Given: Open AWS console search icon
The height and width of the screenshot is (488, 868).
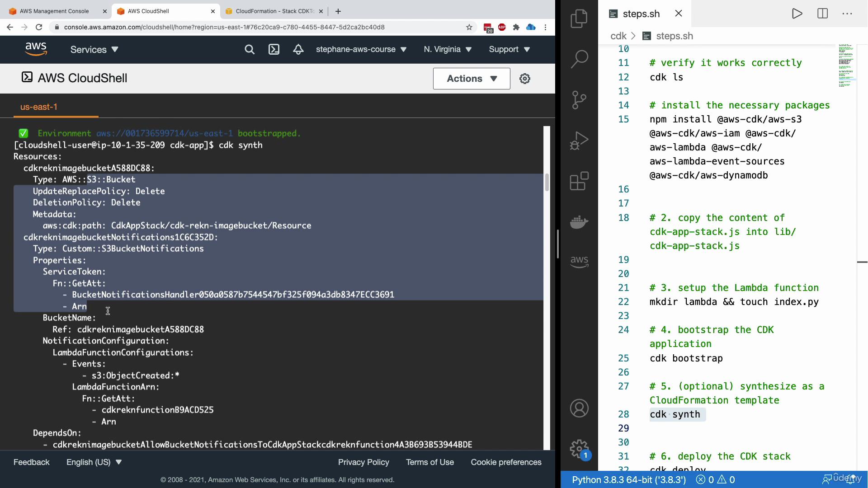Looking at the screenshot, I should click(x=250, y=49).
